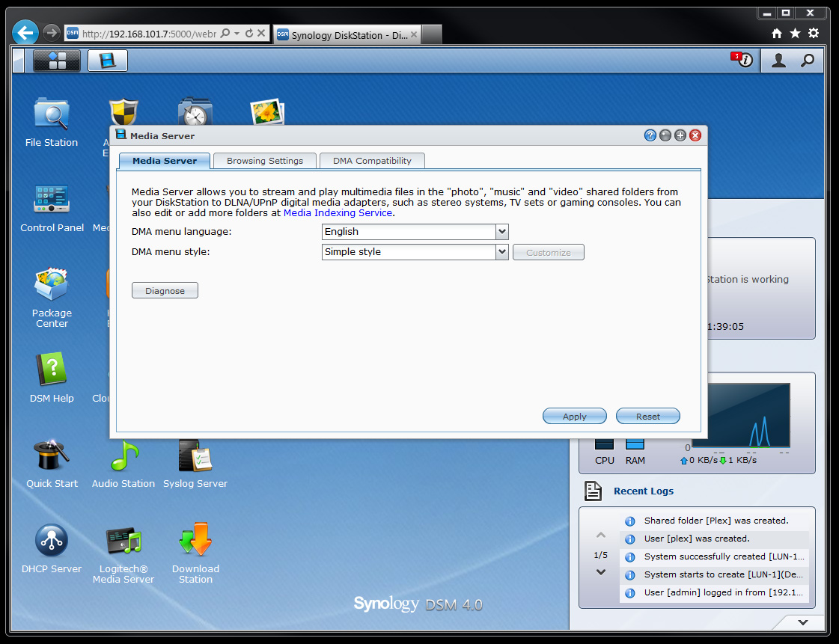Minimize the Media Server window

click(665, 135)
